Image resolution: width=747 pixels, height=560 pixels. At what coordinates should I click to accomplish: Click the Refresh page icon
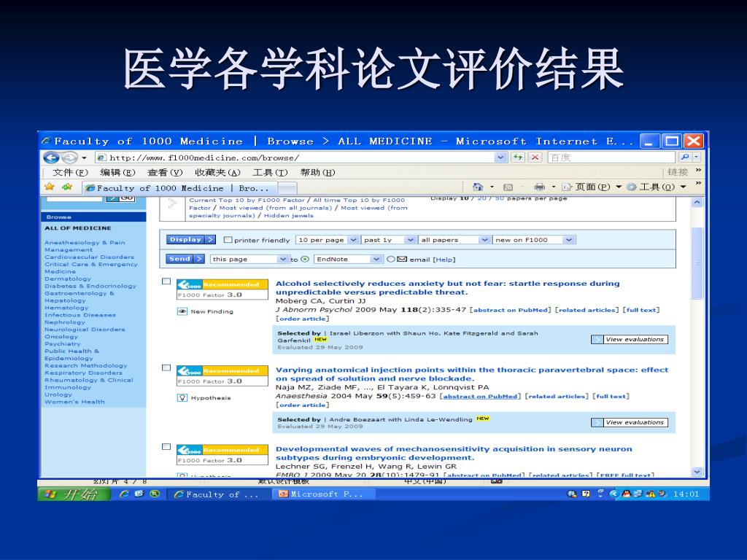(517, 157)
